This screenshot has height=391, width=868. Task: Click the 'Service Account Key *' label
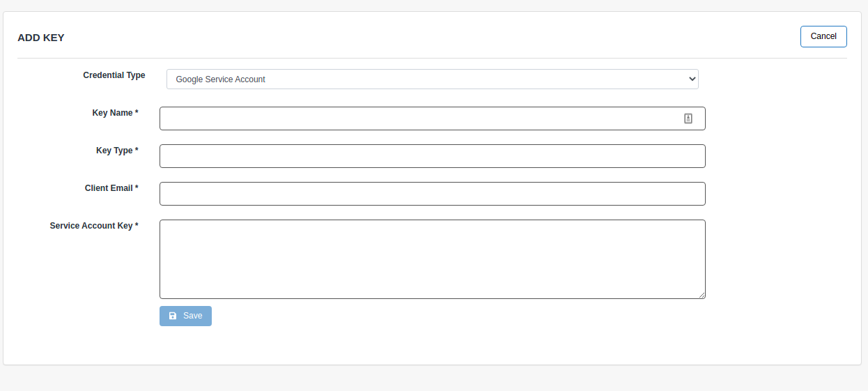point(94,226)
